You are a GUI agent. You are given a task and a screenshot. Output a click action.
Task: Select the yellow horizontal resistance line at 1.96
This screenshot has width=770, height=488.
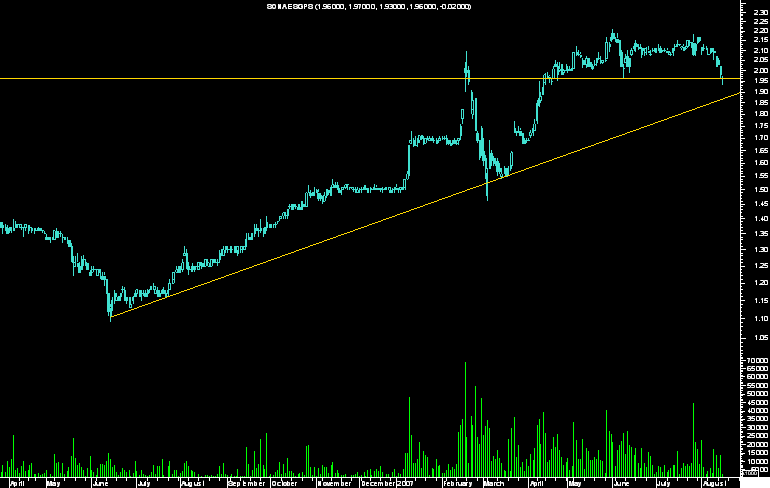pyautogui.click(x=370, y=78)
